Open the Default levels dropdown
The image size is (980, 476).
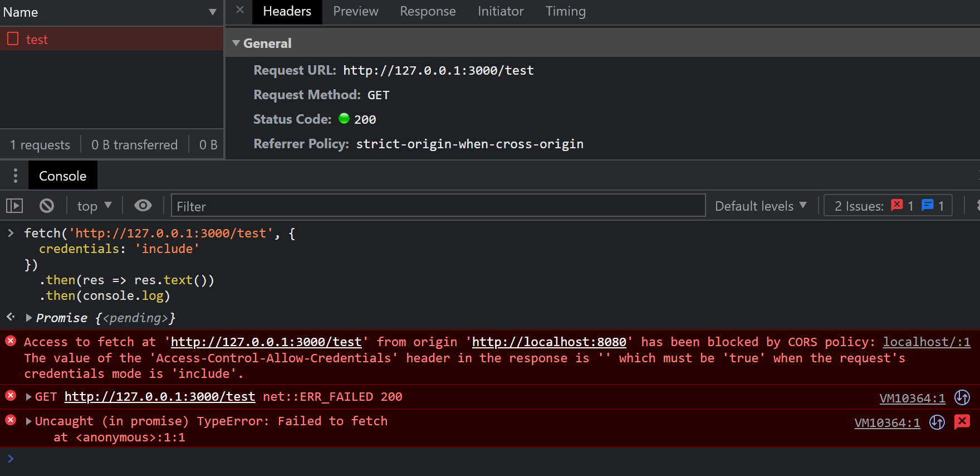[x=760, y=206]
